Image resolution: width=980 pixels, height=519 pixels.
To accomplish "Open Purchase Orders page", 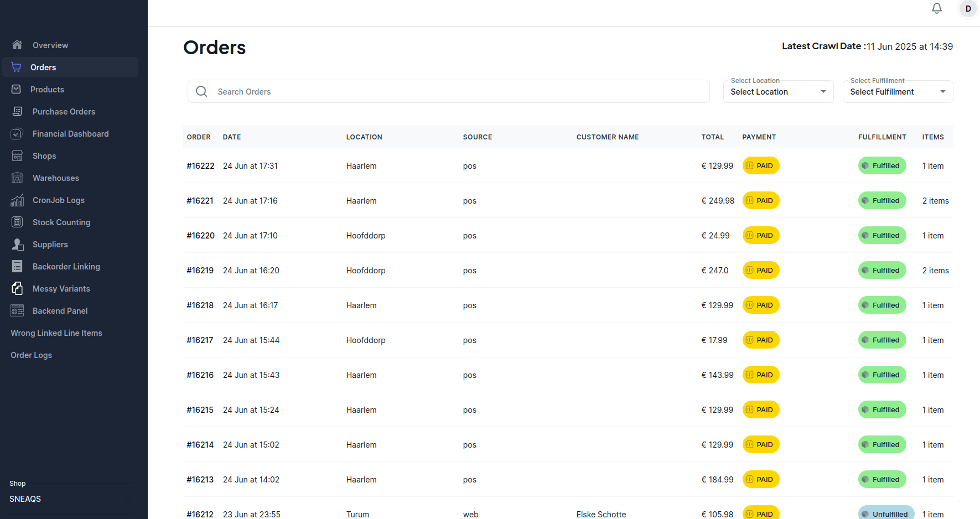I will pyautogui.click(x=64, y=112).
